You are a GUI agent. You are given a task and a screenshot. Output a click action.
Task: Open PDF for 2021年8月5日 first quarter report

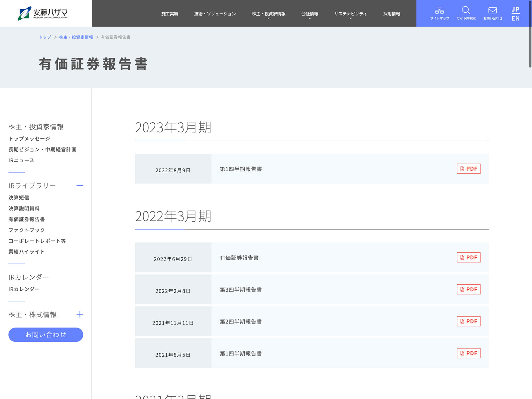468,353
